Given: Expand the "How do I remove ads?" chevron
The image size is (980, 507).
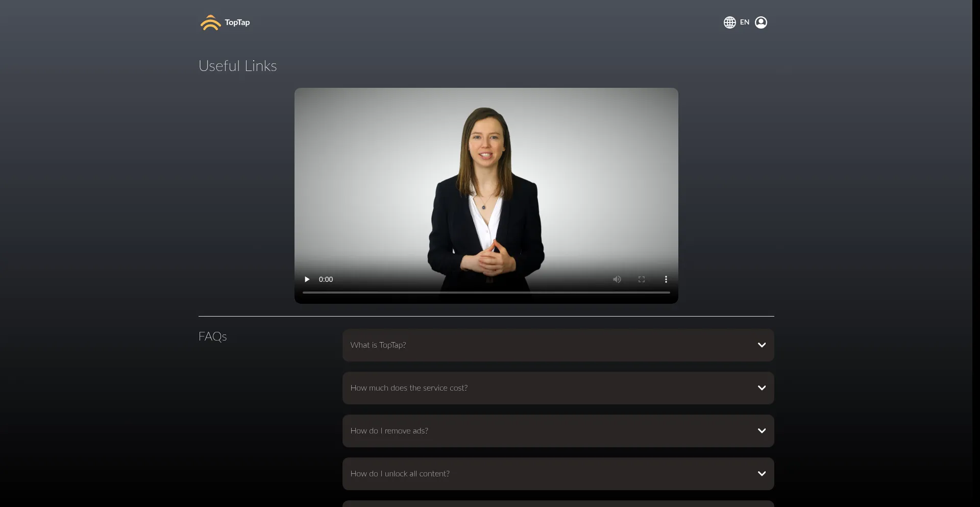Looking at the screenshot, I should (762, 431).
